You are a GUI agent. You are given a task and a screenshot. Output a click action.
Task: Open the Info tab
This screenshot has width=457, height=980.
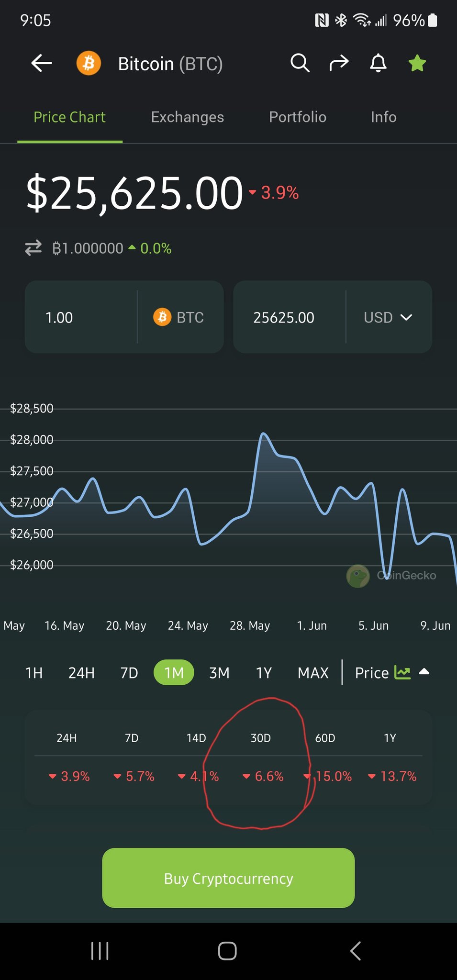point(384,117)
